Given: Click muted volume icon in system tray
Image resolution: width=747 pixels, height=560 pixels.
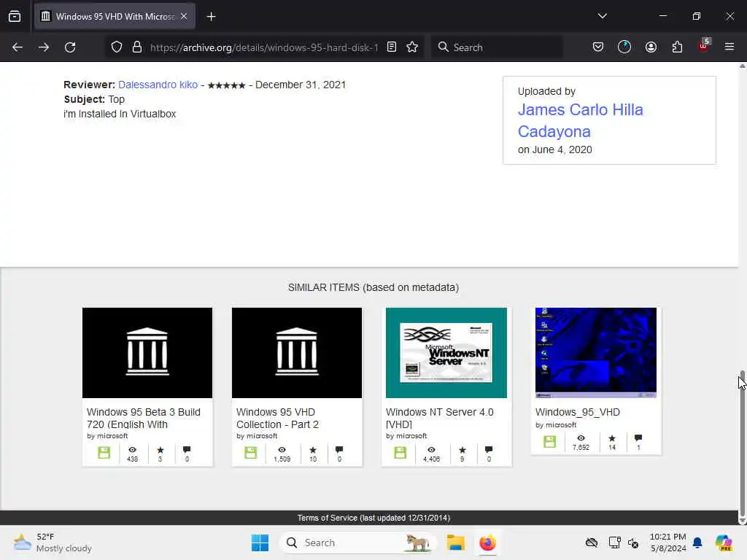Looking at the screenshot, I should [633, 542].
